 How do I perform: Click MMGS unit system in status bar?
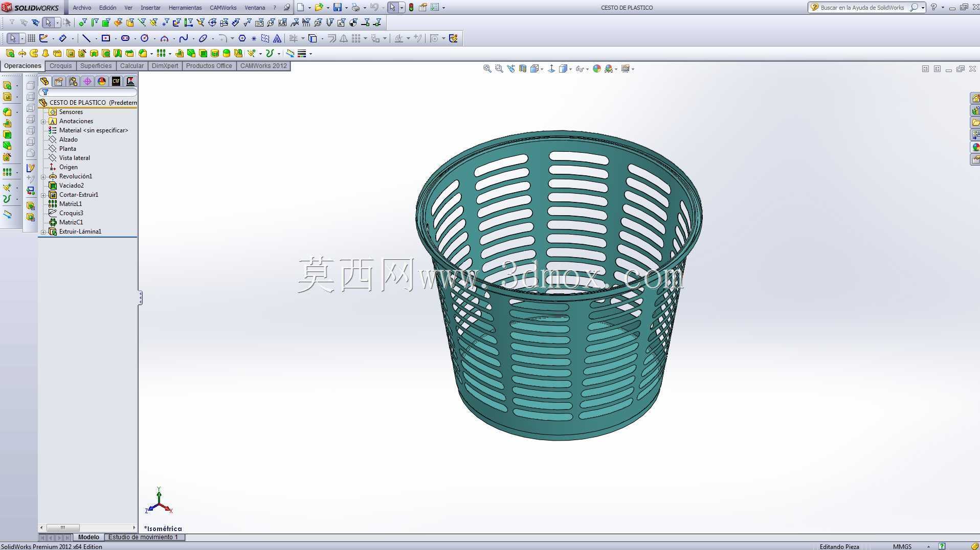point(902,546)
